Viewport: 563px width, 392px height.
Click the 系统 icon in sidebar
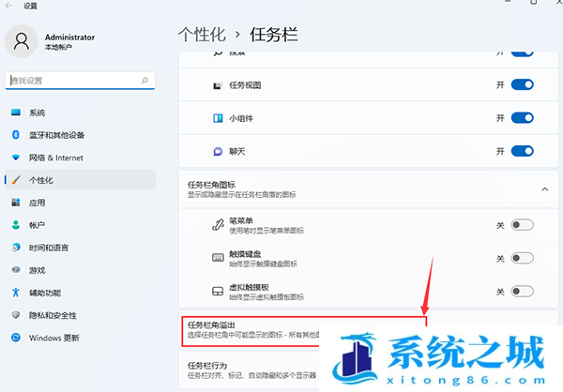pyautogui.click(x=16, y=113)
